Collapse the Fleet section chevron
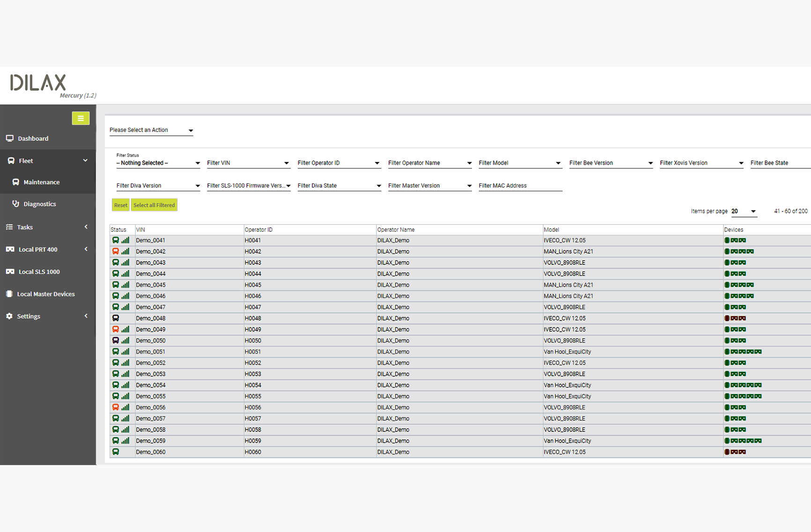The image size is (811, 532). coord(86,160)
